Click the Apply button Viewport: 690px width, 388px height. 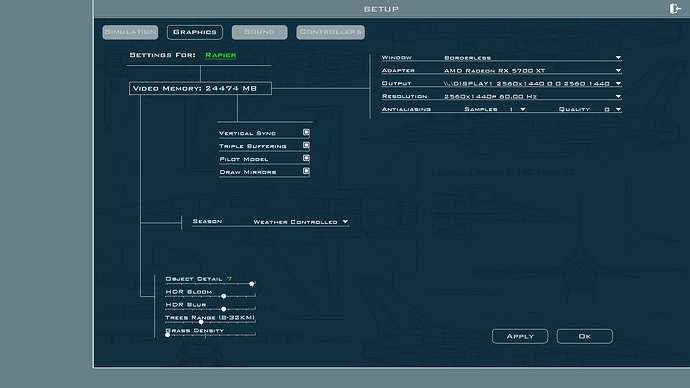(x=520, y=337)
